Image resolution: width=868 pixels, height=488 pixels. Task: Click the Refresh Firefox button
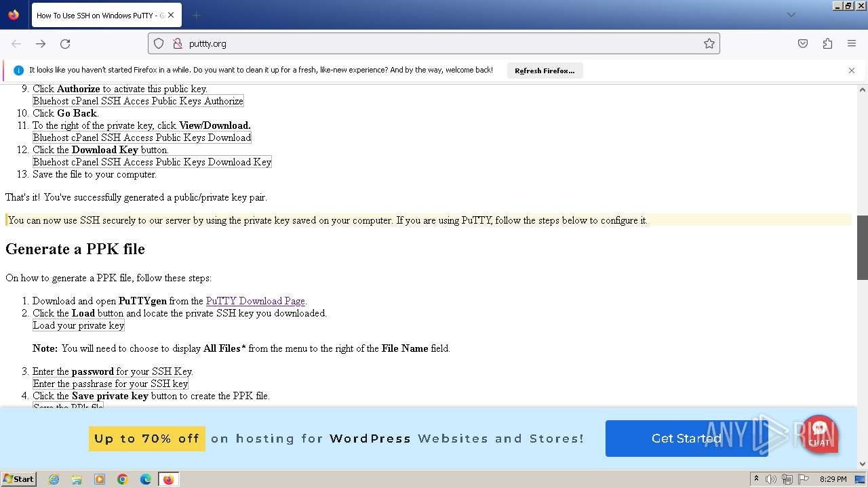pos(545,70)
